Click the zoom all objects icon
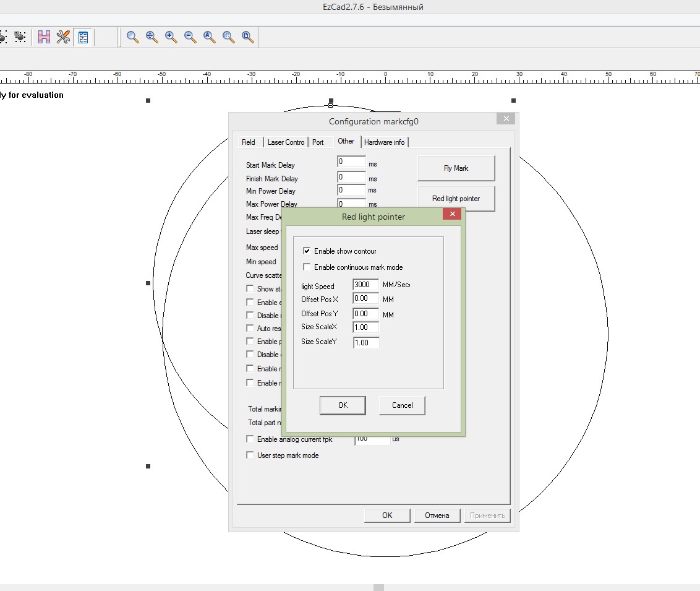The width and height of the screenshot is (700, 591). 209,37
